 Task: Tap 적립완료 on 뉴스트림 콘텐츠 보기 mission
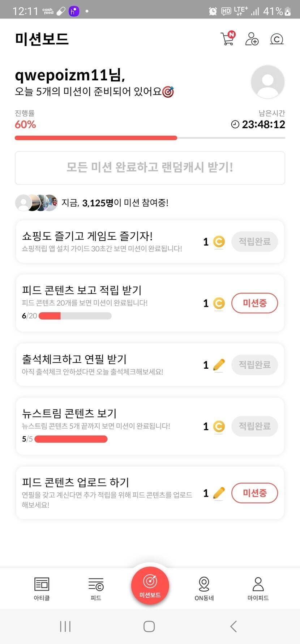click(254, 426)
